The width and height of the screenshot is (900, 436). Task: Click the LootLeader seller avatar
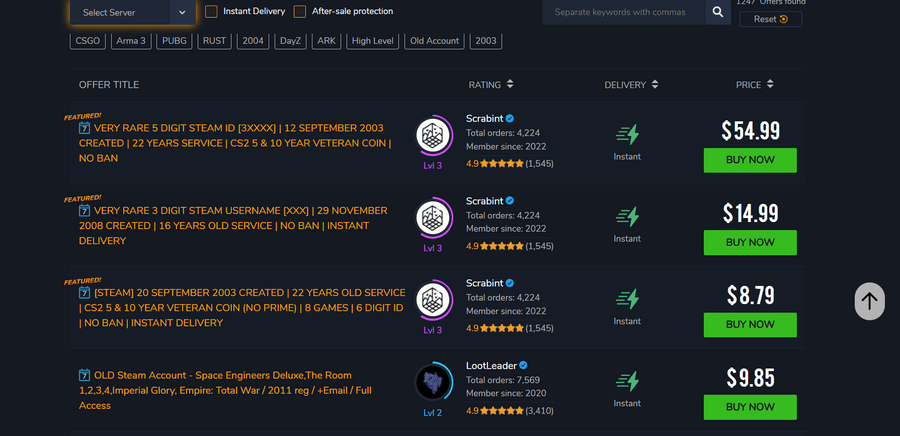433,382
